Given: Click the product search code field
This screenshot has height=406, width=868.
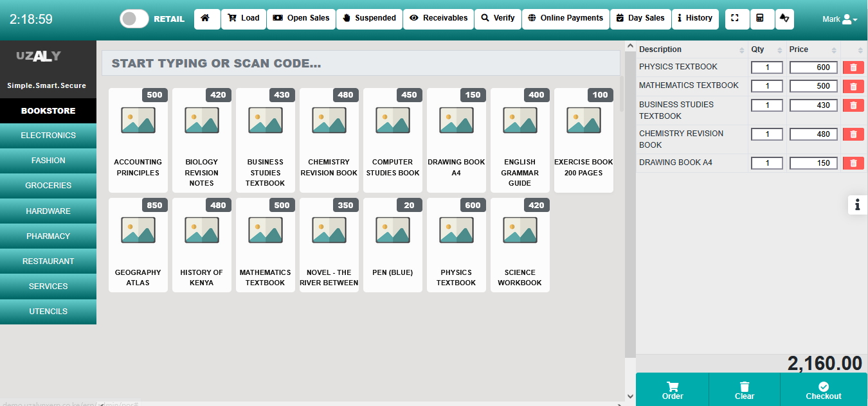Looking at the screenshot, I should (x=360, y=64).
